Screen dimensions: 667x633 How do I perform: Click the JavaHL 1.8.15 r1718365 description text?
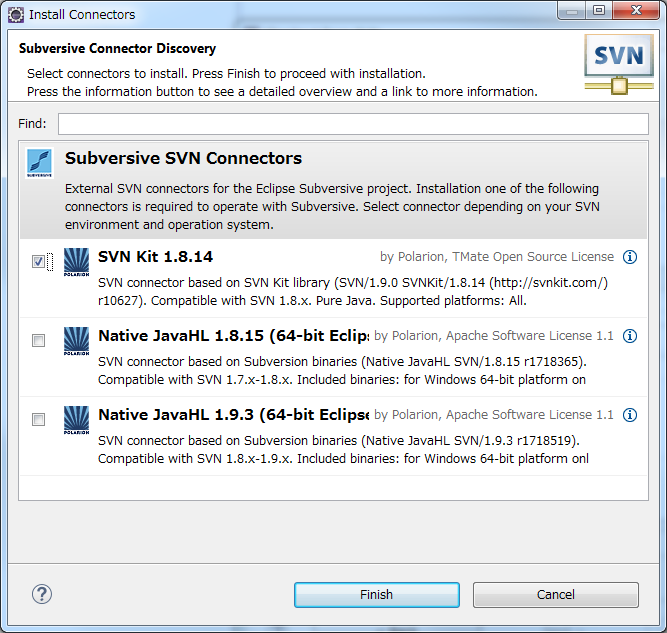(x=342, y=371)
